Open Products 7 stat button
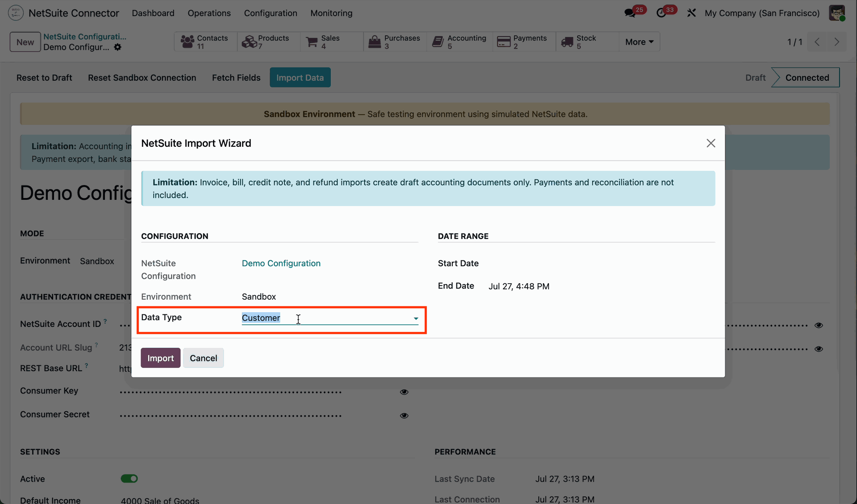The height and width of the screenshot is (504, 857). click(269, 42)
